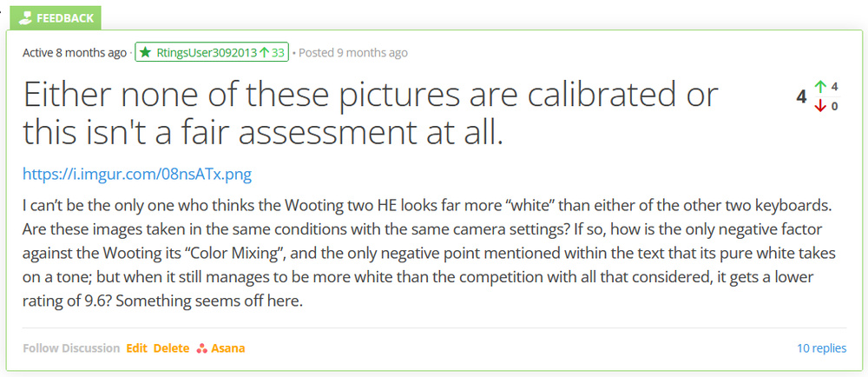Click the user's reputation arrow showing 33
This screenshot has height=377, width=868.
coord(264,53)
